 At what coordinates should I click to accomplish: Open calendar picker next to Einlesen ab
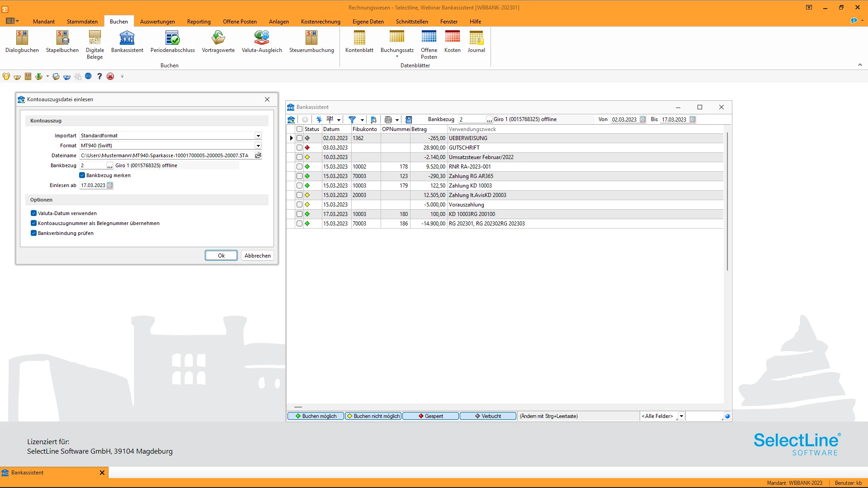pos(110,185)
